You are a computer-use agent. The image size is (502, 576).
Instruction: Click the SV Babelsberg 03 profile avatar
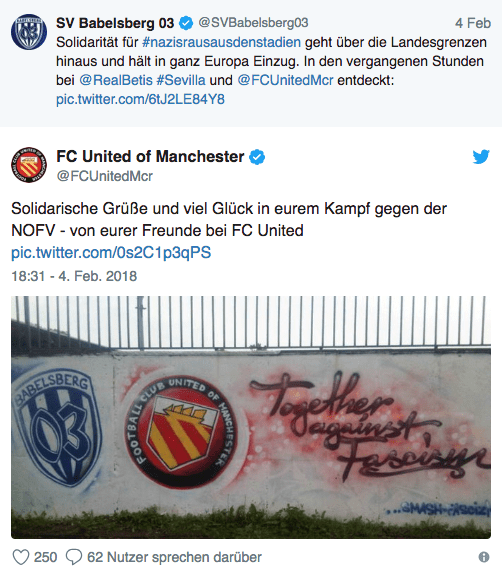point(29,32)
